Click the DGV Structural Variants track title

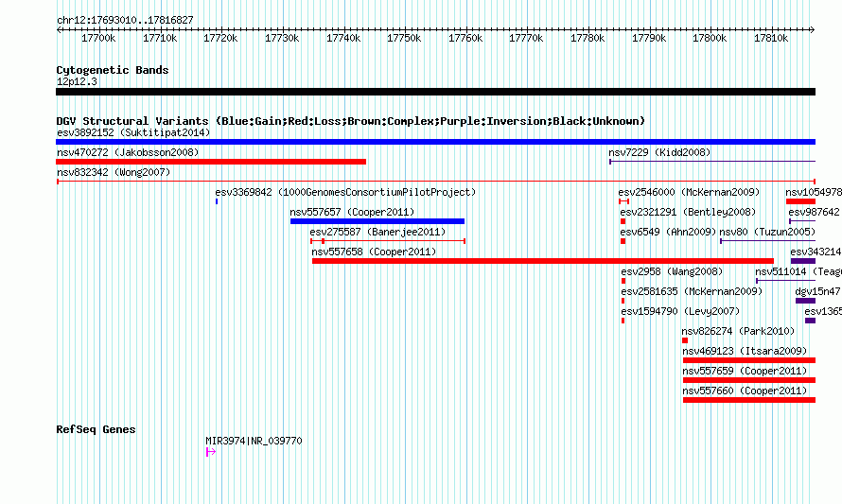(351, 121)
